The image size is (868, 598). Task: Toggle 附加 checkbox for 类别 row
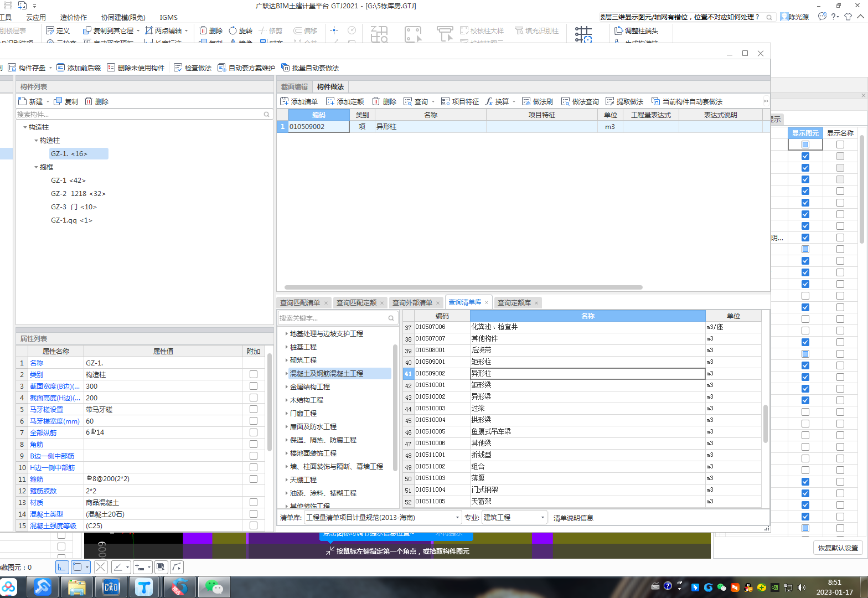point(254,374)
